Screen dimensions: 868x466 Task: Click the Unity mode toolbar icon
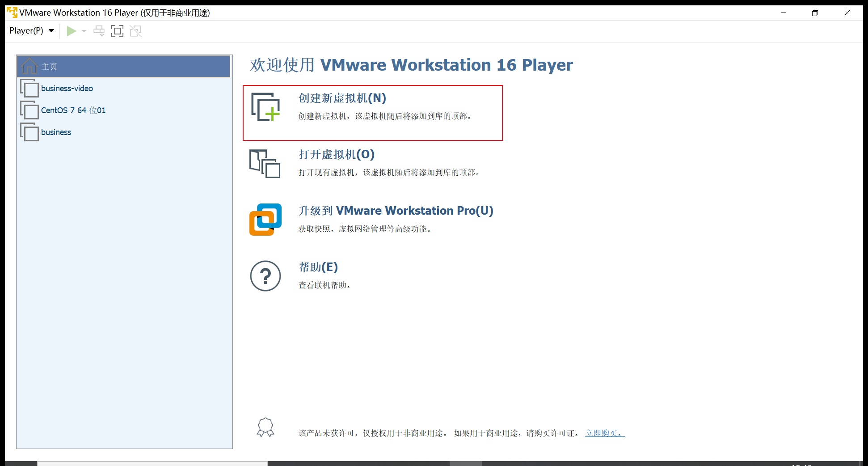point(135,31)
